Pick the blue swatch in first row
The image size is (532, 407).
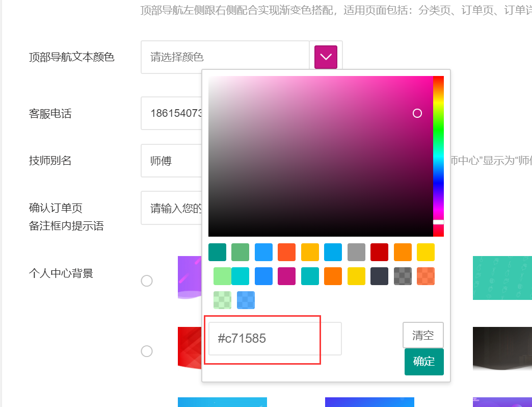point(263,252)
